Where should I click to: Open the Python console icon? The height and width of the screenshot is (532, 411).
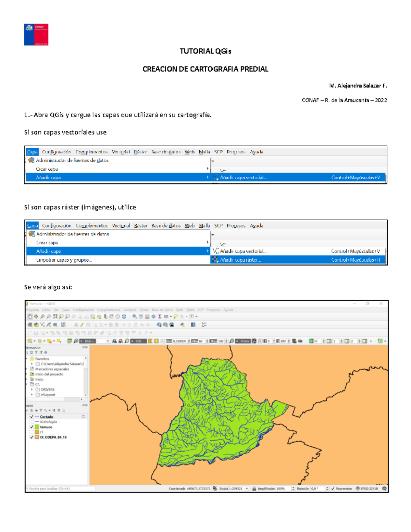click(182, 324)
